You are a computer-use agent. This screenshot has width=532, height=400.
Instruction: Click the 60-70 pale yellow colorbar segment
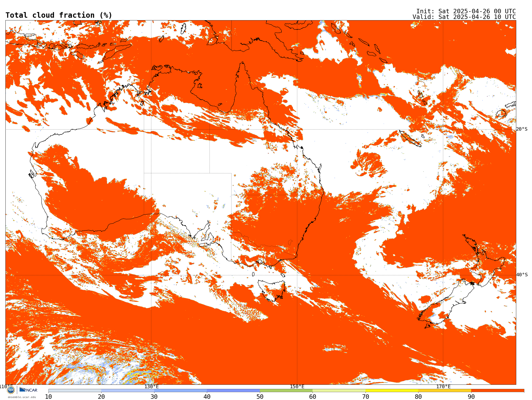[x=339, y=391]
